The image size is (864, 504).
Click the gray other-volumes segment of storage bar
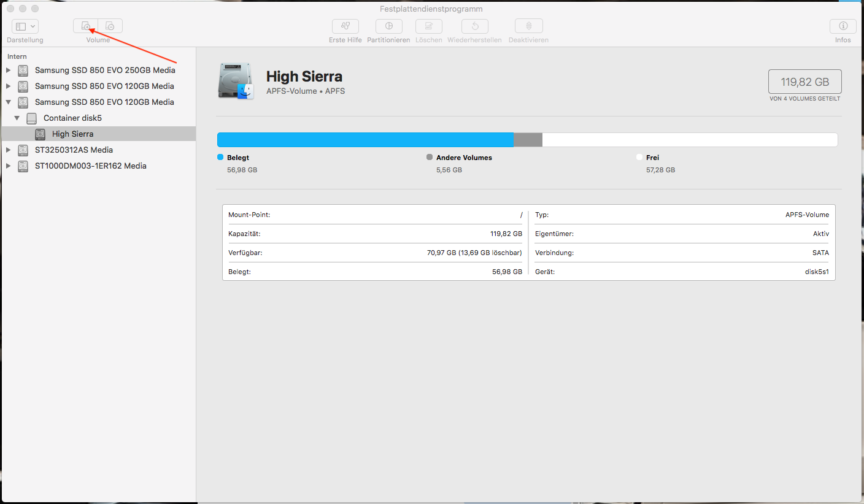(x=528, y=140)
